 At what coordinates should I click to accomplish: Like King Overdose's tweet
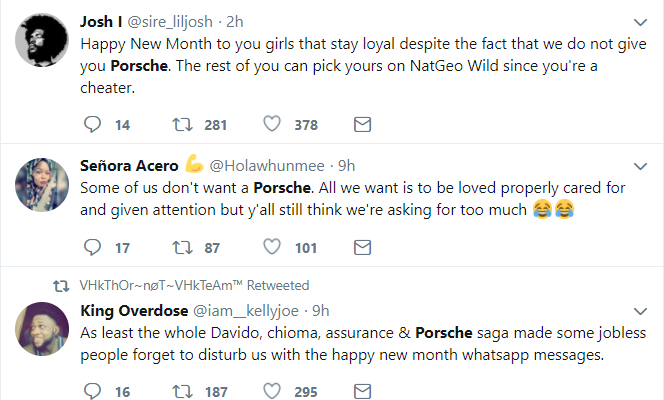[x=272, y=391]
